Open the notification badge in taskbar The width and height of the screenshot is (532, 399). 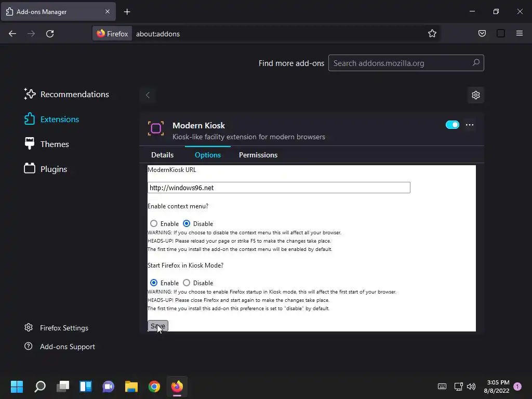coord(517,387)
